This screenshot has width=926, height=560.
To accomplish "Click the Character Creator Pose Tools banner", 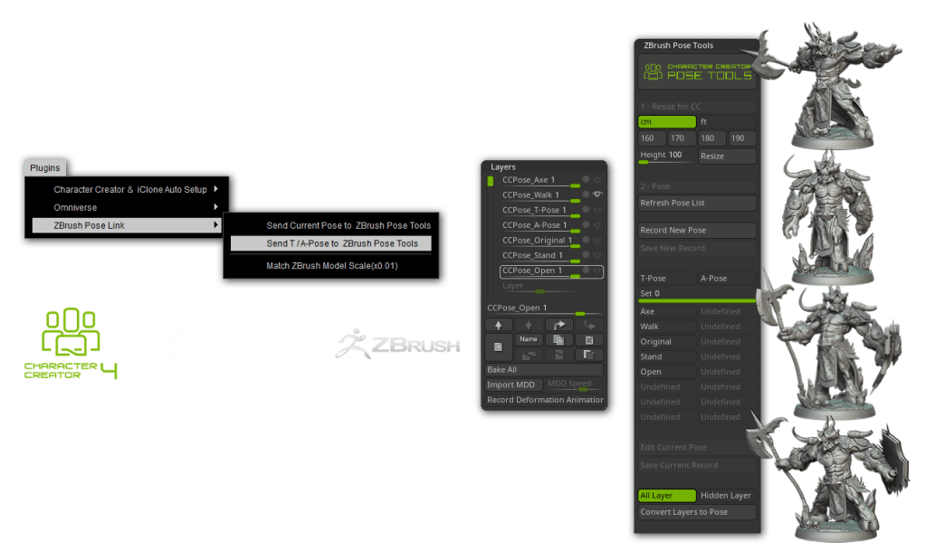I will tap(697, 72).
